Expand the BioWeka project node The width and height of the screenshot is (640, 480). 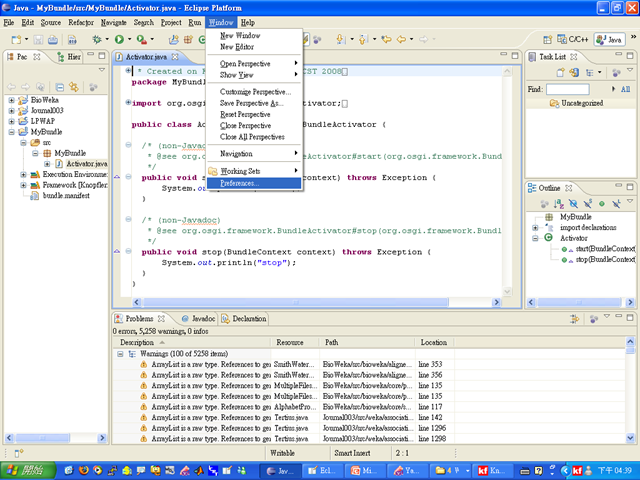(11, 101)
